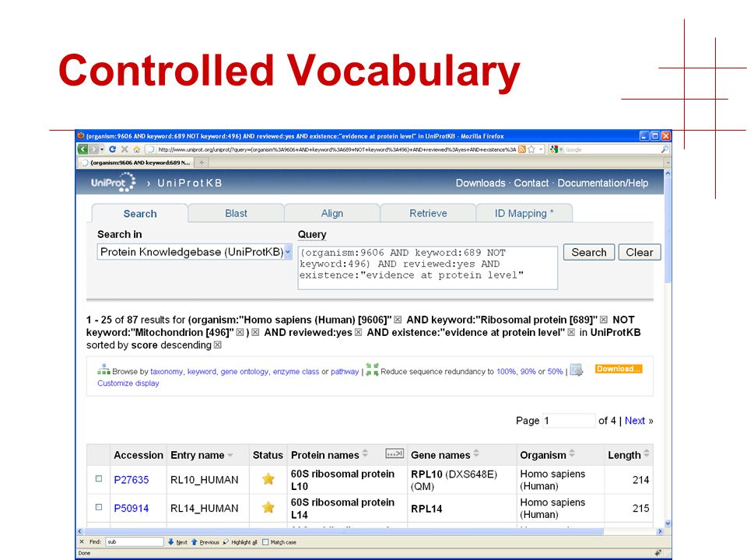Click the Find text field
The image size is (747, 560).
[134, 542]
